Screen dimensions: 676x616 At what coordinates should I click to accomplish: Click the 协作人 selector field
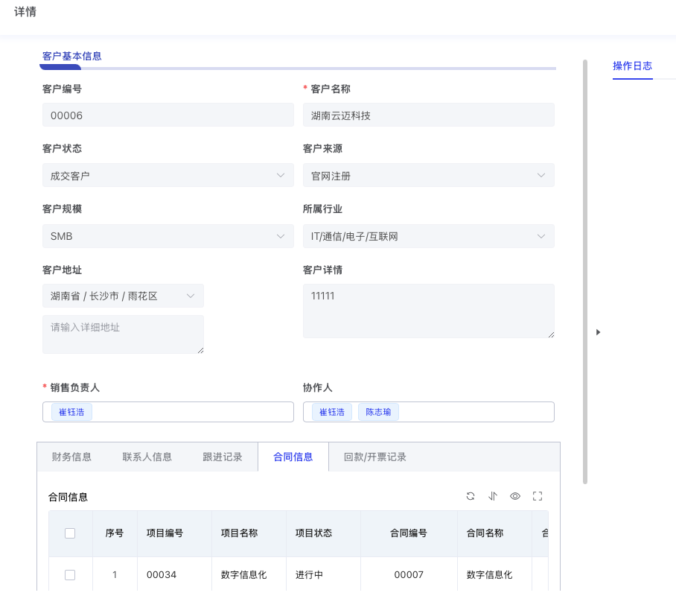click(429, 412)
